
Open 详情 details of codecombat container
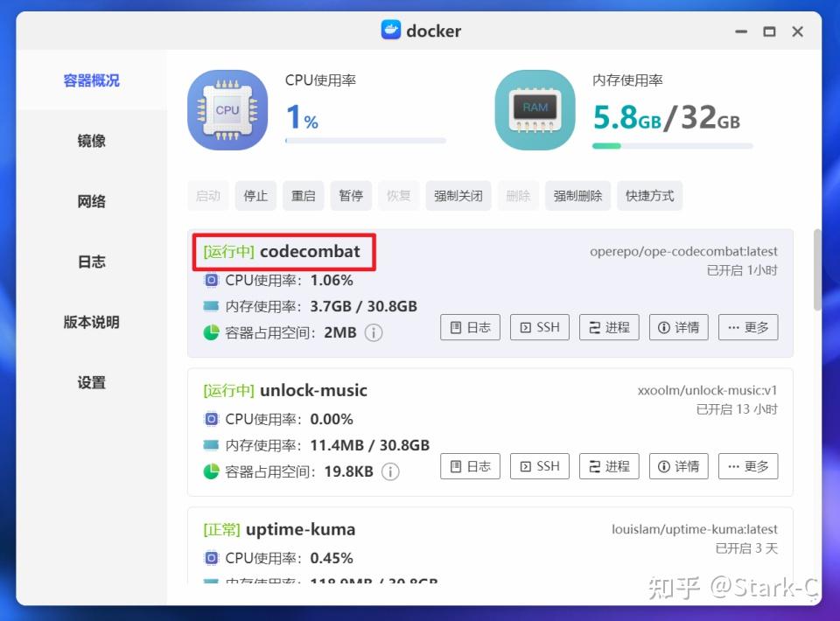point(678,327)
